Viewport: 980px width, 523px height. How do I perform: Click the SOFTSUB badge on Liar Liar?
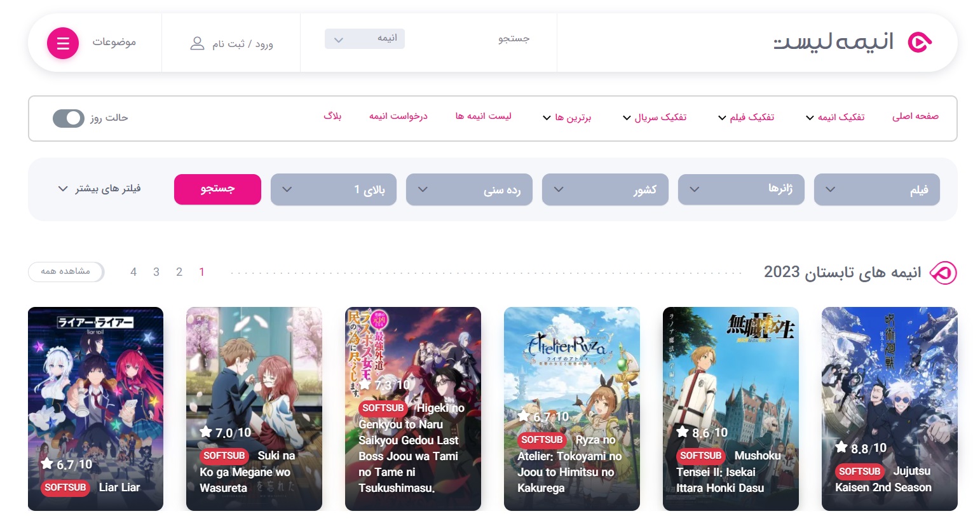[65, 487]
